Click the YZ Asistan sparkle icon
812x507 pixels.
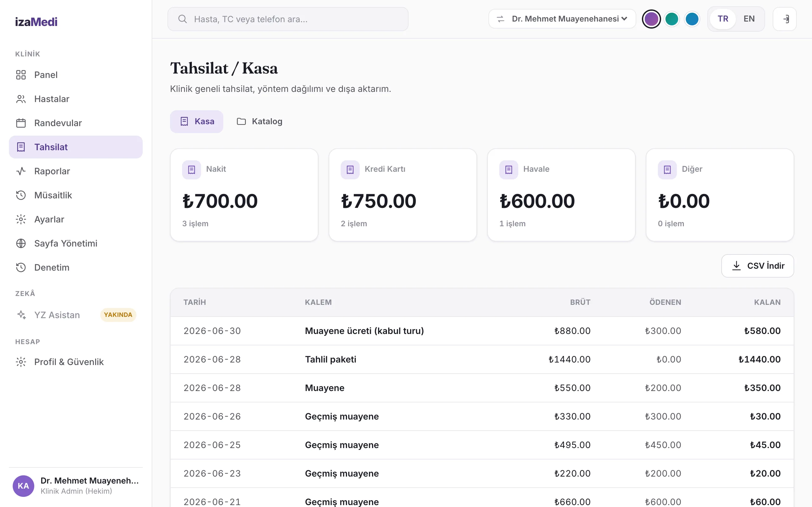(x=22, y=315)
